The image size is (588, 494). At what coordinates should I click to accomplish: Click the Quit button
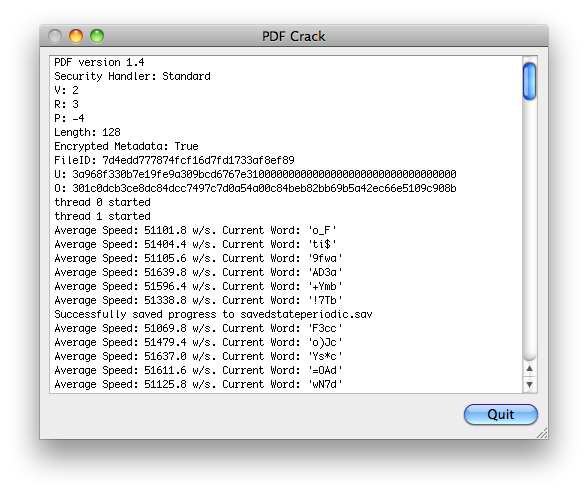pyautogui.click(x=501, y=414)
